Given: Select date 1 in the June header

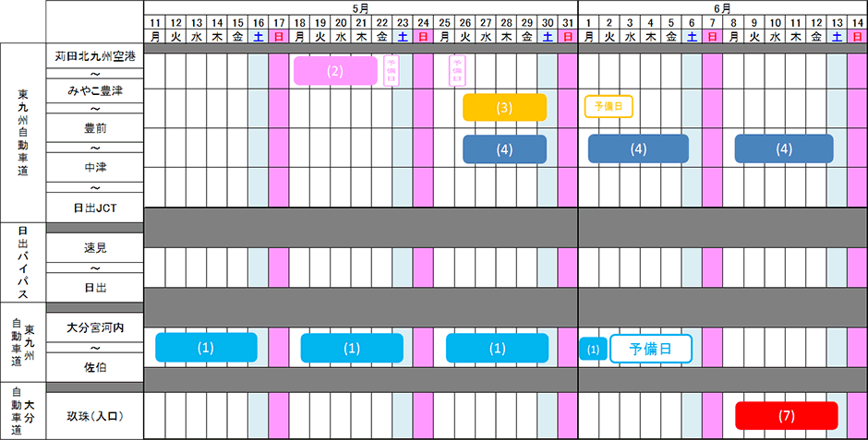Looking at the screenshot, I should click(588, 23).
